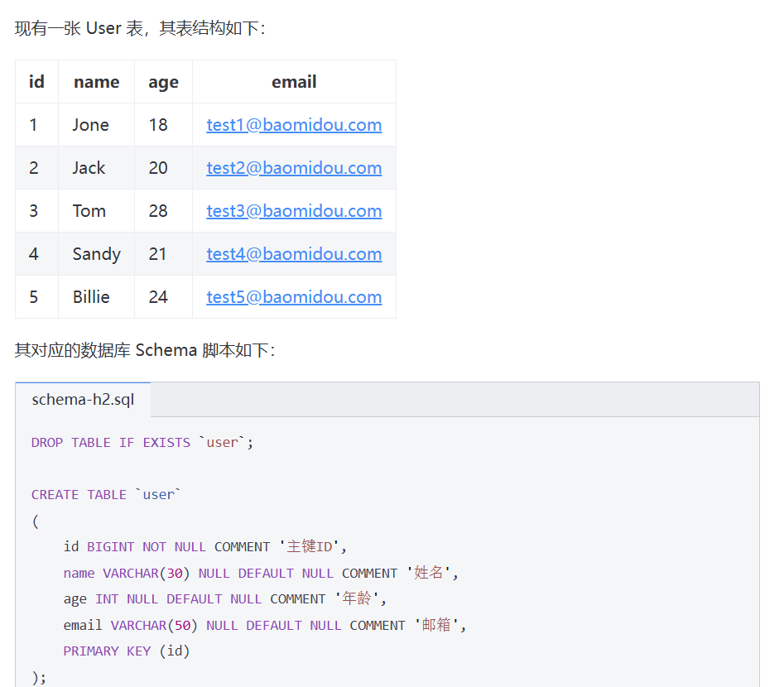Click the 'id' column header
Viewport: 784px width, 687px height.
point(36,81)
